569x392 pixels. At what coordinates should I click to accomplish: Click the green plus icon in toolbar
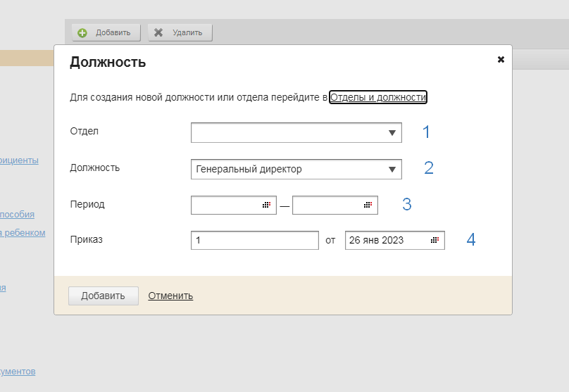click(82, 32)
